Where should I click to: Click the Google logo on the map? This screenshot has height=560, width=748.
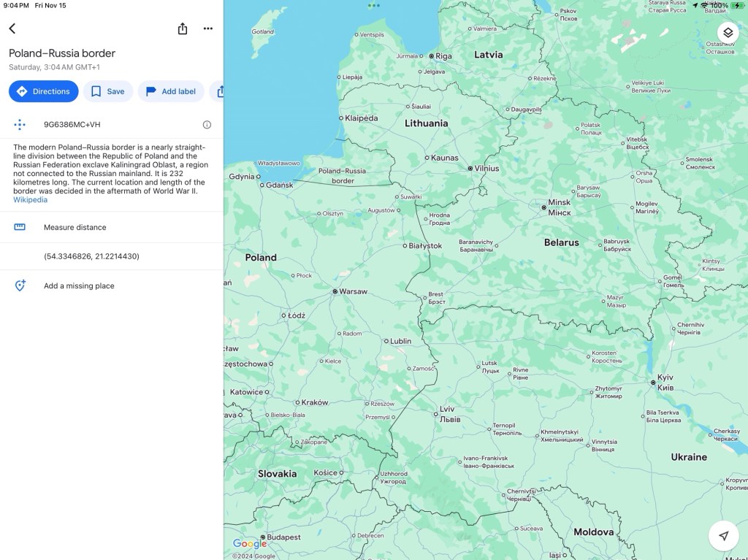[250, 543]
